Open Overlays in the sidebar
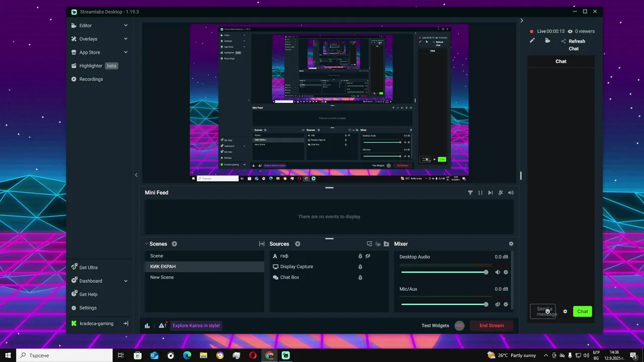This screenshot has width=644, height=362. tap(88, 39)
